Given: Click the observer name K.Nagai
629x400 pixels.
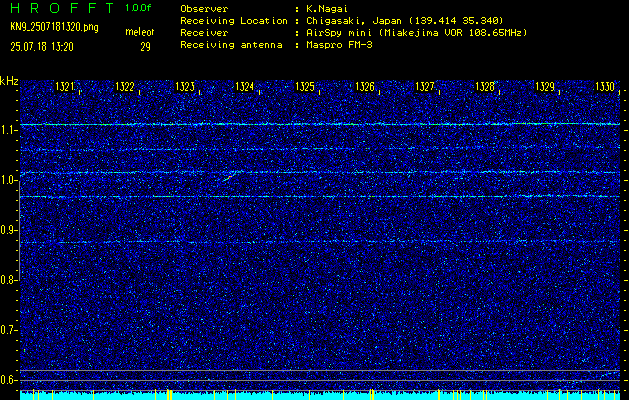Looking at the screenshot, I should pyautogui.click(x=327, y=9).
